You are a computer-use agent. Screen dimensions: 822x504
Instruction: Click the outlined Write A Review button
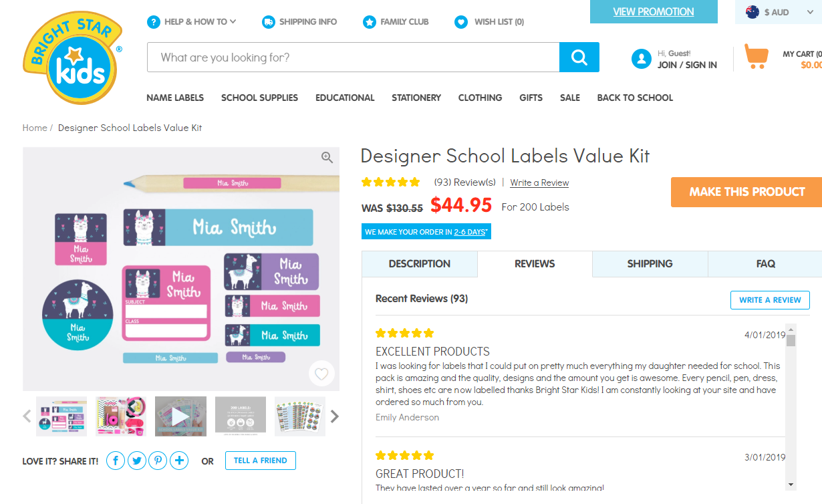pyautogui.click(x=770, y=300)
